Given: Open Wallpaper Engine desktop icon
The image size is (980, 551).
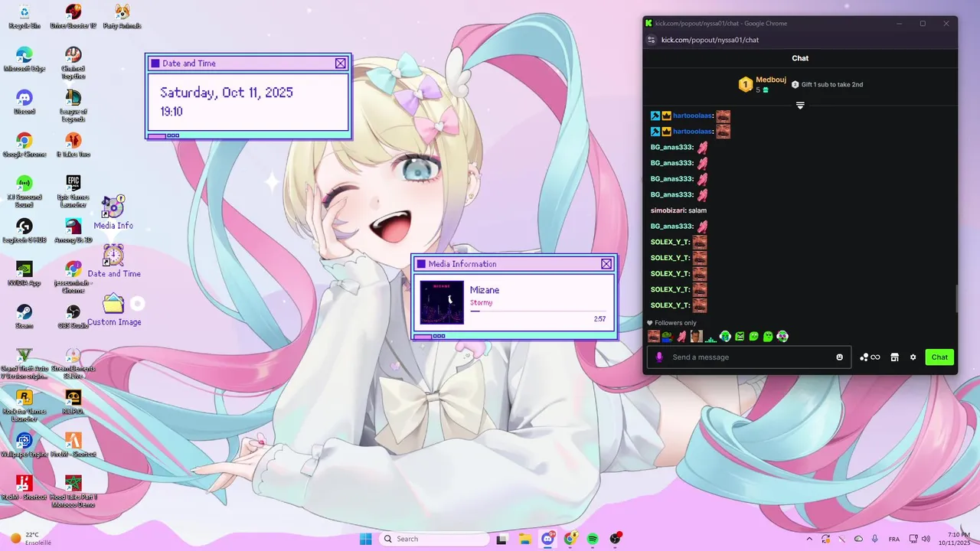Looking at the screenshot, I should (x=24, y=445).
